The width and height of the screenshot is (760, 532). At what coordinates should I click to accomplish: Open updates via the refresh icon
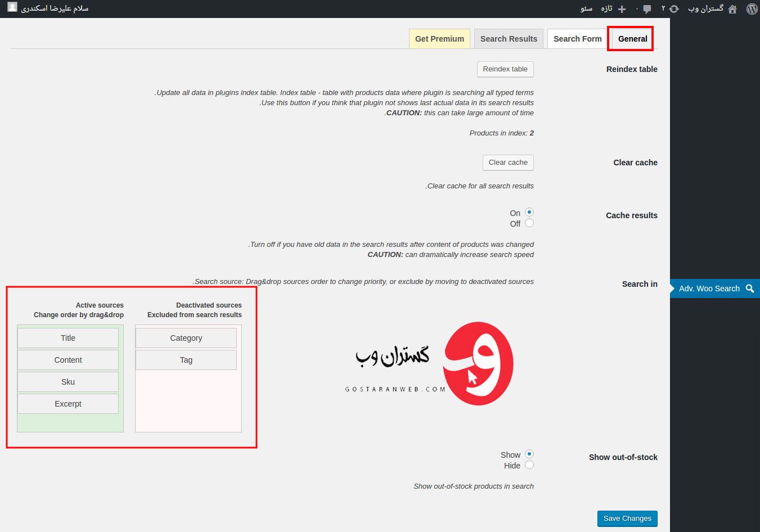point(674,9)
